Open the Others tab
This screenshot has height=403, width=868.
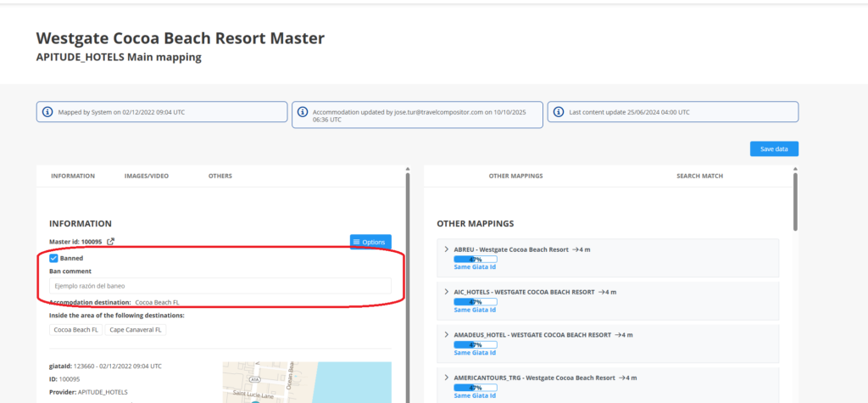tap(220, 176)
